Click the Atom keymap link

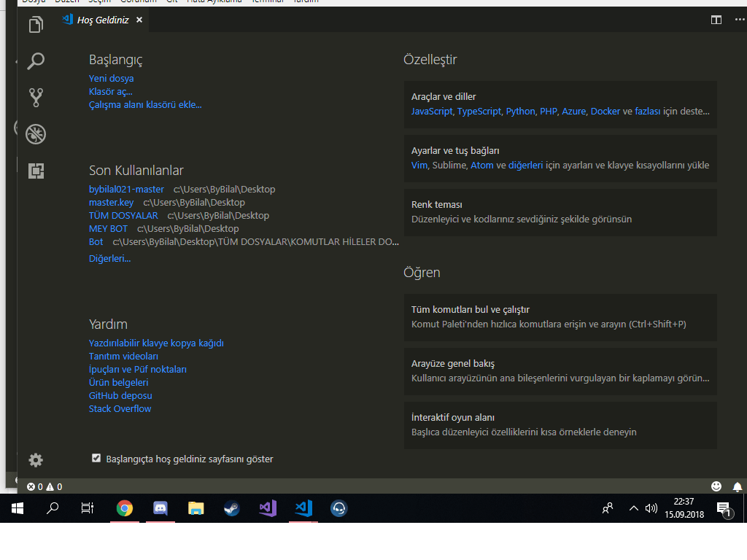482,166
